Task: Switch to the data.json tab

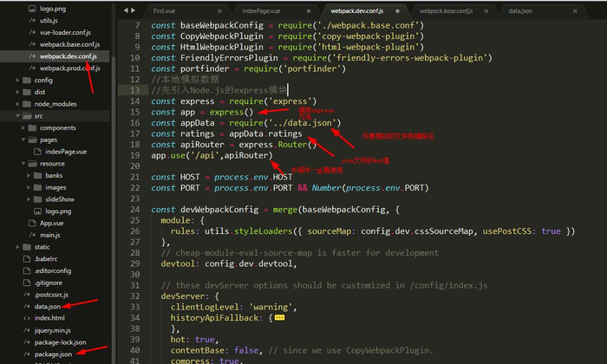Action: click(520, 11)
